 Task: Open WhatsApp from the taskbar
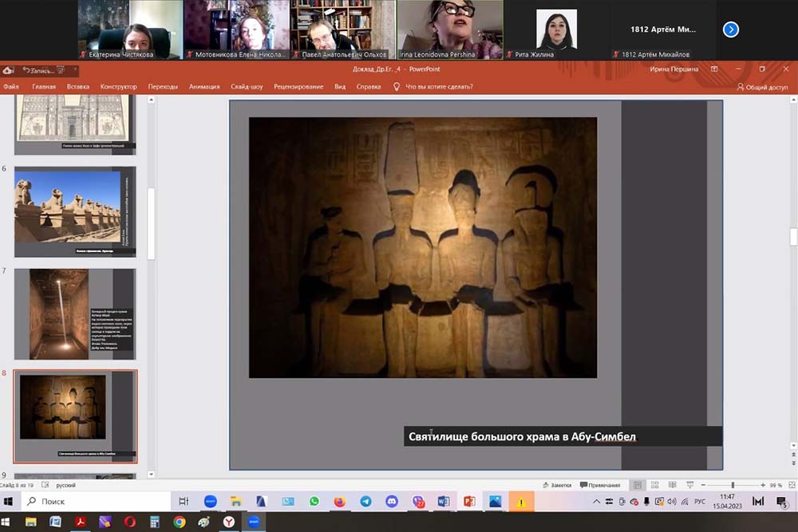(x=314, y=502)
